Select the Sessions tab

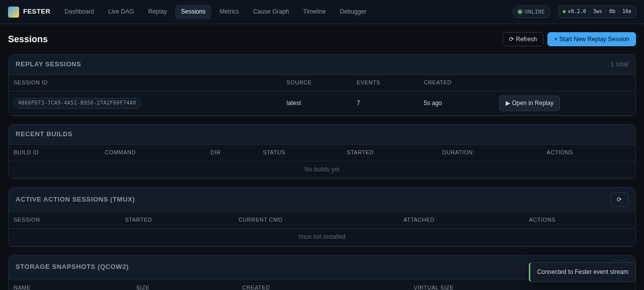tap(193, 12)
